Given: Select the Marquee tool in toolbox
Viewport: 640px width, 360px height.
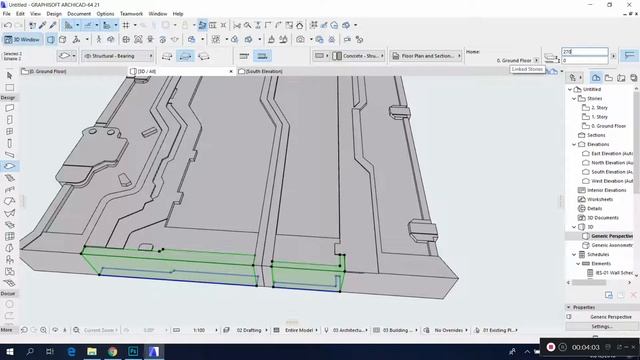Looking at the screenshot, I should pyautogui.click(x=9, y=88).
